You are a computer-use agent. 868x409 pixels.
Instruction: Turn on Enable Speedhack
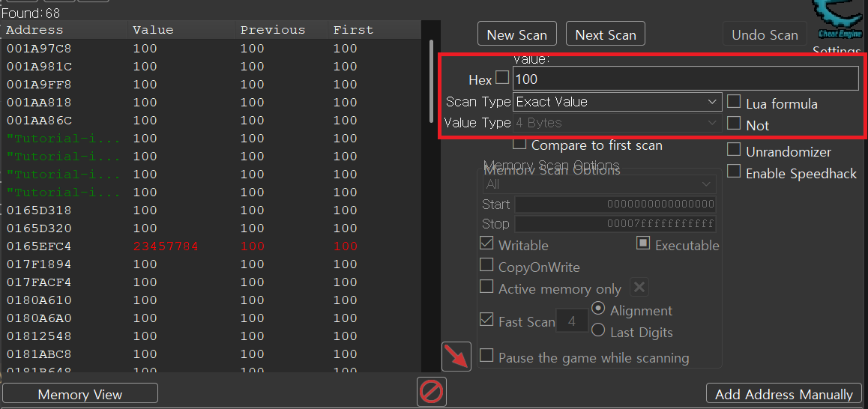[x=734, y=172]
